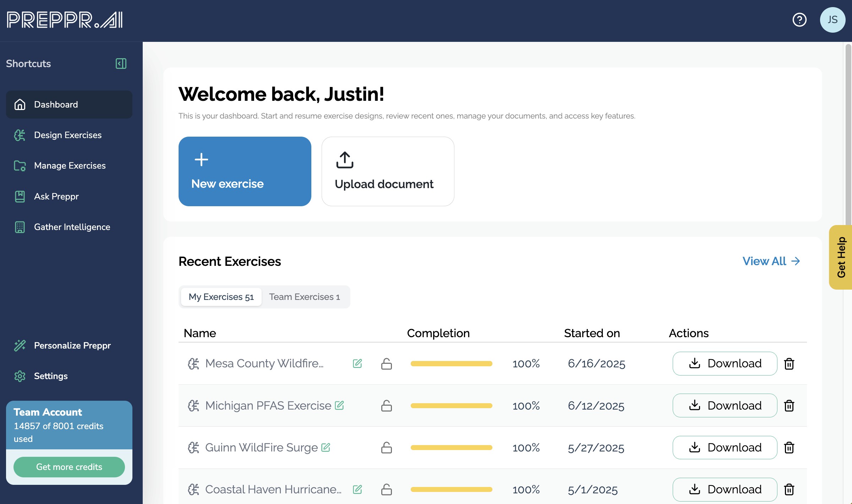Switch to the Team Exercises tab
This screenshot has height=504, width=852.
[304, 297]
